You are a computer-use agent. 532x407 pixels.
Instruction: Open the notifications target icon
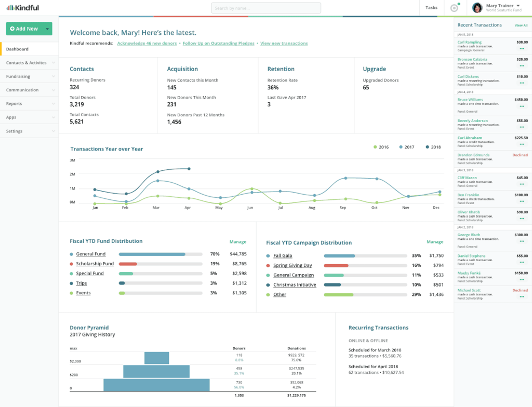point(454,8)
